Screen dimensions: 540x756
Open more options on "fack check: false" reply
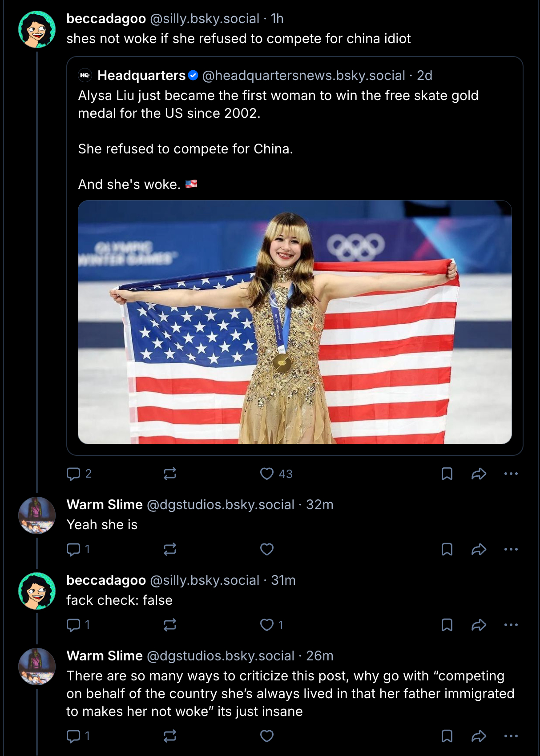coord(511,625)
